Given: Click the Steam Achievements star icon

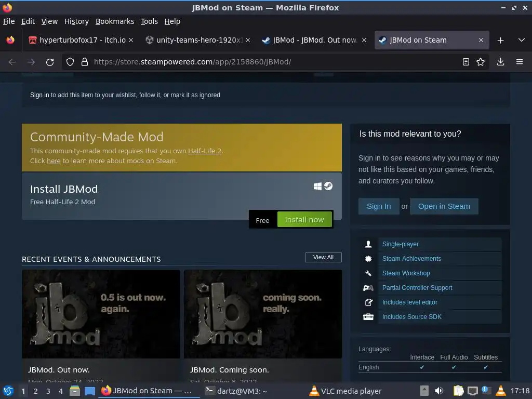Looking at the screenshot, I should [x=368, y=259].
